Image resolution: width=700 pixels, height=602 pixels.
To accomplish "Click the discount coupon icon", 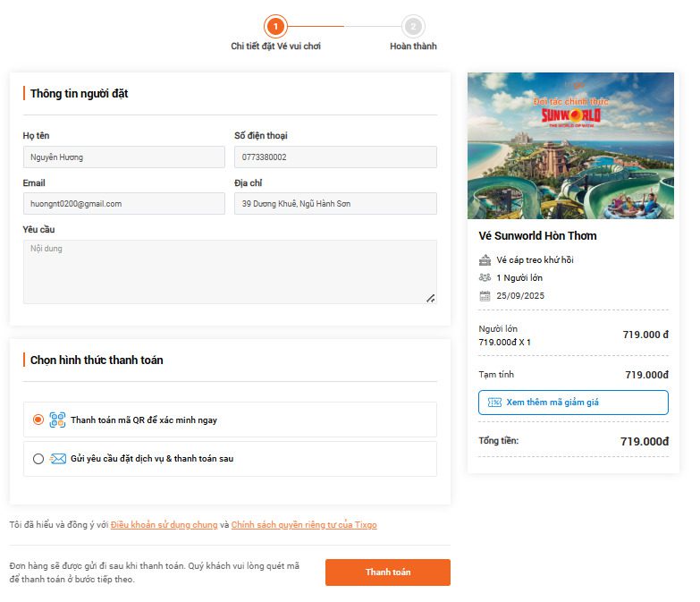I will click(494, 403).
